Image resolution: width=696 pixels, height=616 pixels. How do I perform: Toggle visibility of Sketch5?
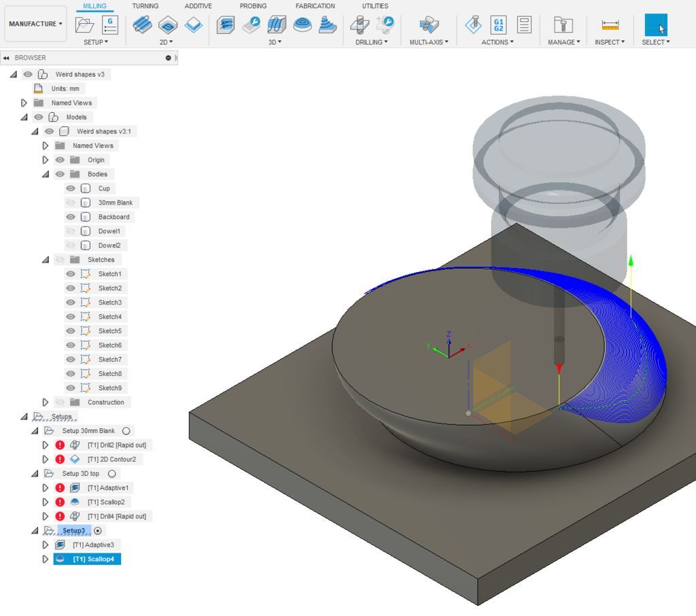click(71, 330)
